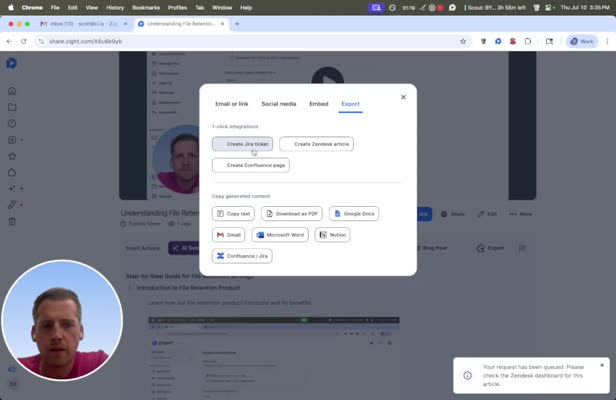This screenshot has width=616, height=400.
Task: Download content as PDF
Action: pos(292,213)
